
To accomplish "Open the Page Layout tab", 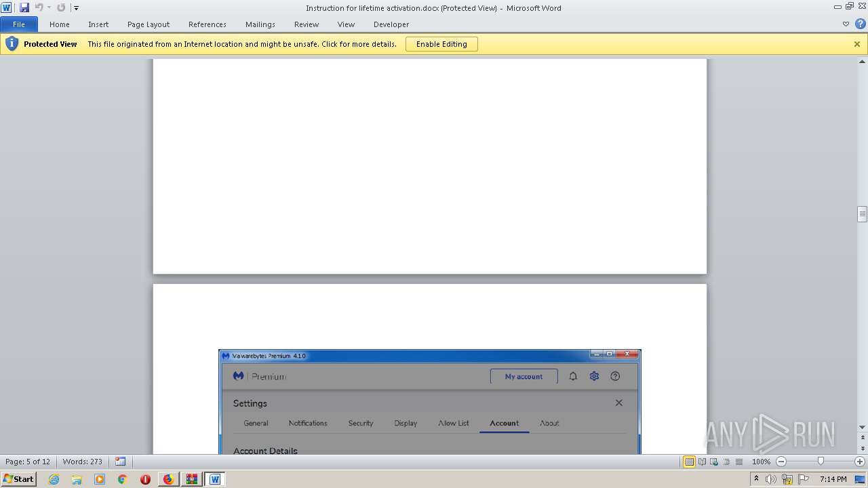I will coord(149,24).
